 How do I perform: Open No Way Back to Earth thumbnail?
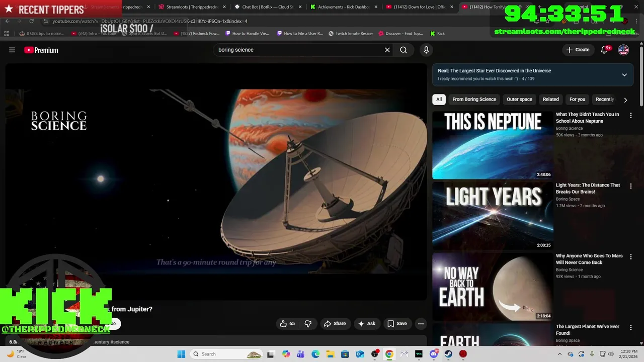click(493, 287)
